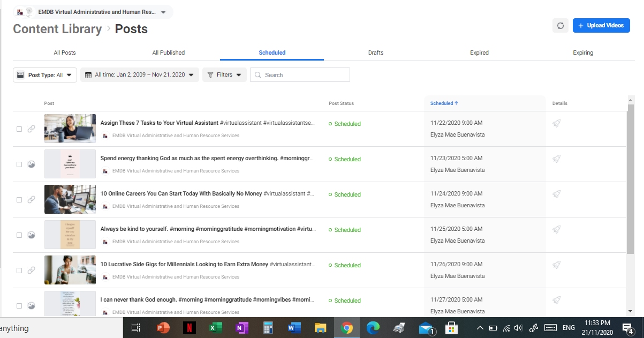Click ENG language indicator in taskbar

(569, 328)
